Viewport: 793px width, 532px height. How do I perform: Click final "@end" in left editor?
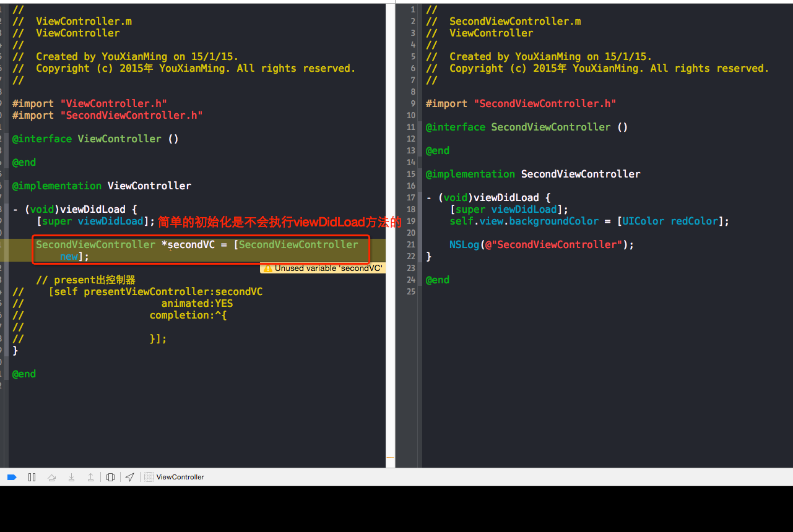pos(24,374)
